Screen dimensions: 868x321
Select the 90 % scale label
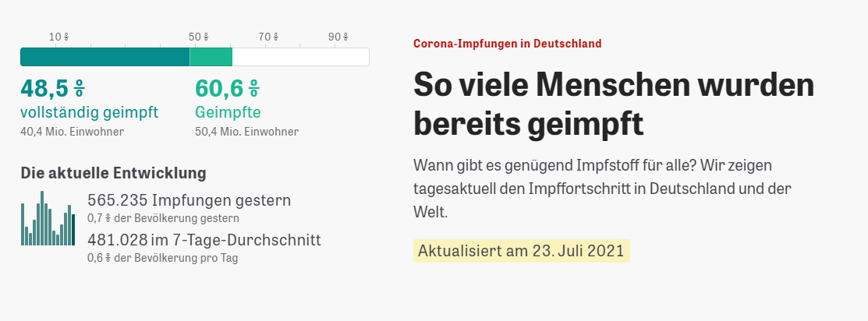[x=338, y=37]
